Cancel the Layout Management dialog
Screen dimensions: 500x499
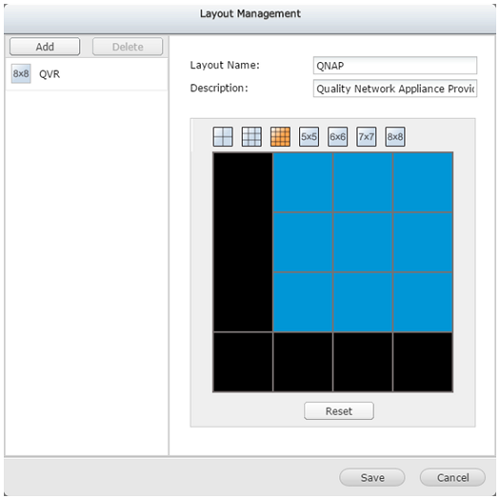[452, 477]
